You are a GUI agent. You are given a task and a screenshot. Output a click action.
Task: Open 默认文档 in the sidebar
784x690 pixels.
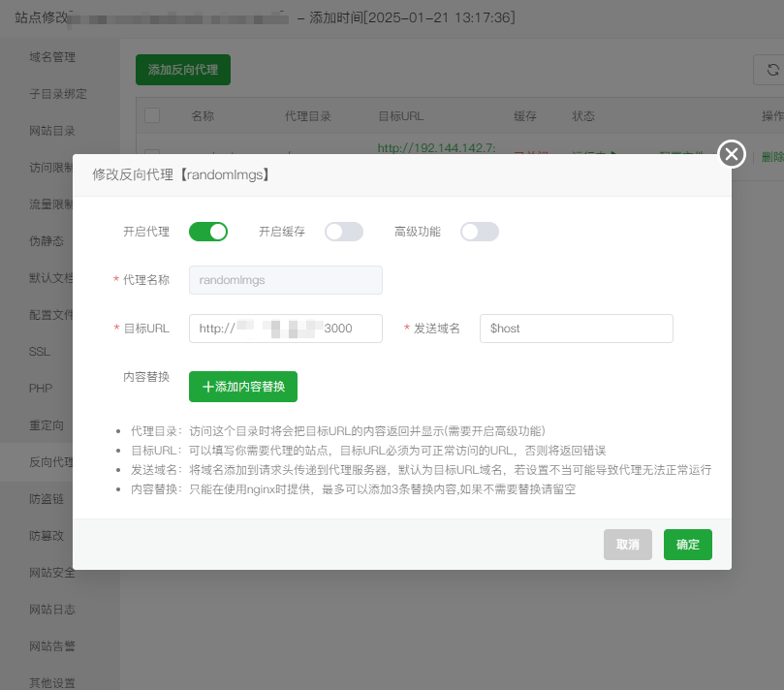(x=51, y=278)
